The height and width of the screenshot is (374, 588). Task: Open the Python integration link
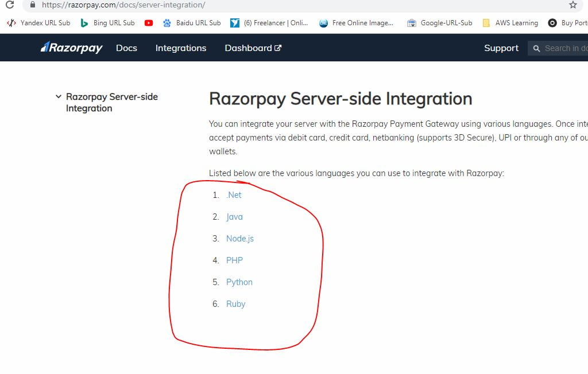(239, 282)
